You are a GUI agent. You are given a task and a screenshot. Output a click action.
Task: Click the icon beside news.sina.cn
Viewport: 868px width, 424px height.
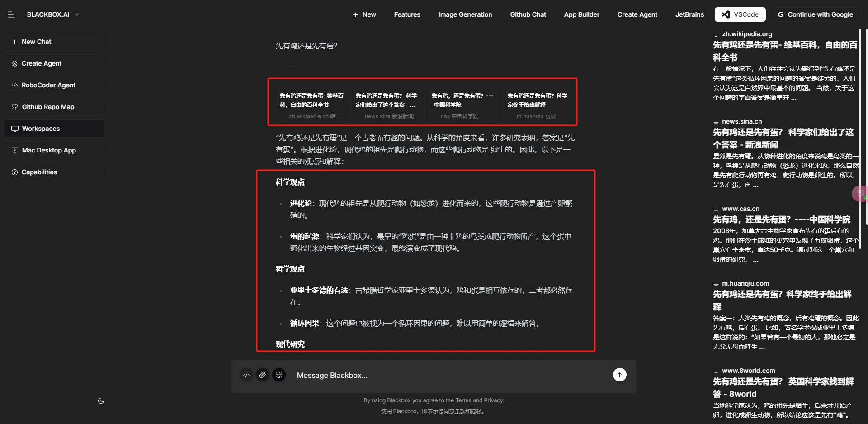point(716,122)
